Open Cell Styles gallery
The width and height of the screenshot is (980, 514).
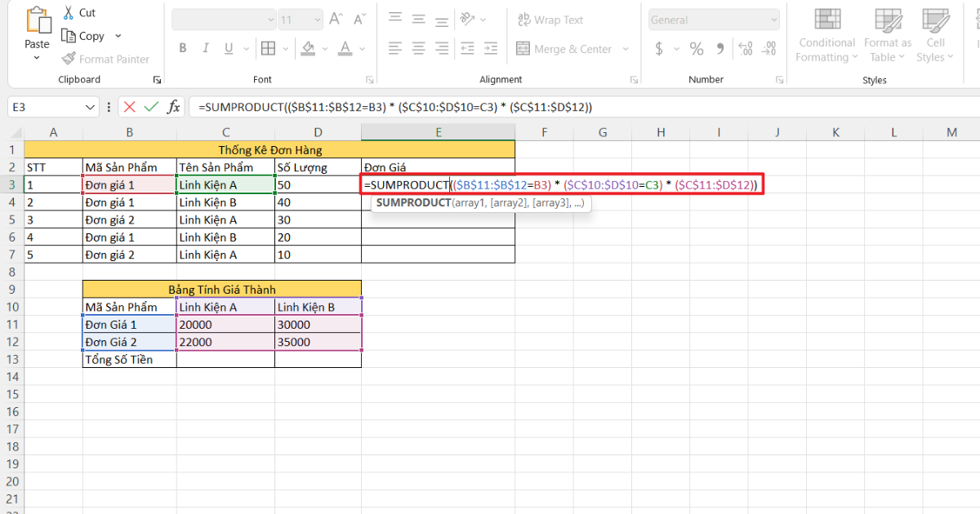point(935,36)
